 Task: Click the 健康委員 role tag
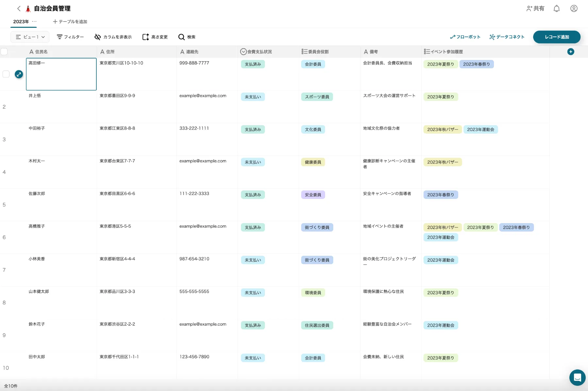click(313, 162)
